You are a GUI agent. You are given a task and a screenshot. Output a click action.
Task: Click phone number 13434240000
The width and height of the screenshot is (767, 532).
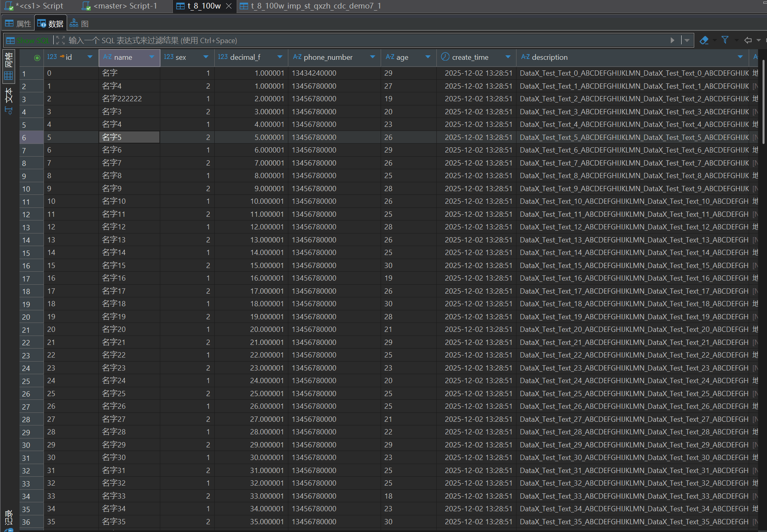[334, 73]
